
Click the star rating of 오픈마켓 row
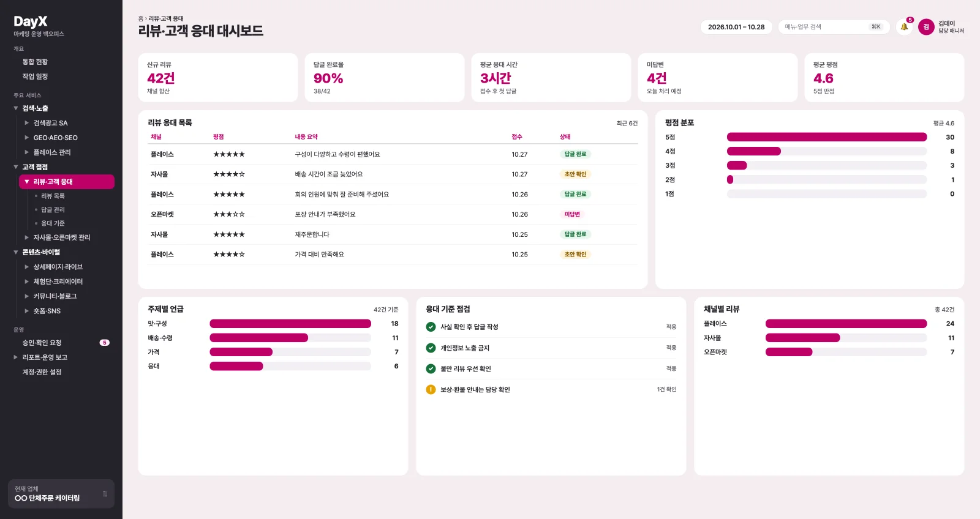(229, 214)
